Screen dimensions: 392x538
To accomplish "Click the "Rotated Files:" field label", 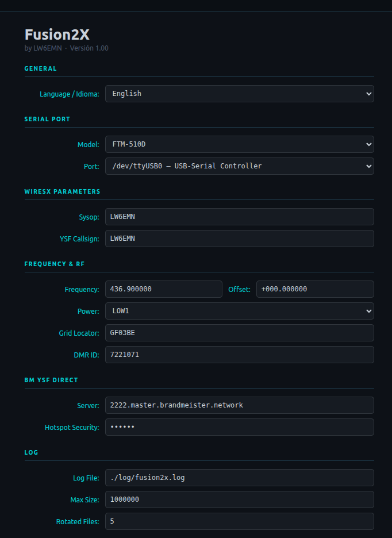I will point(78,521).
